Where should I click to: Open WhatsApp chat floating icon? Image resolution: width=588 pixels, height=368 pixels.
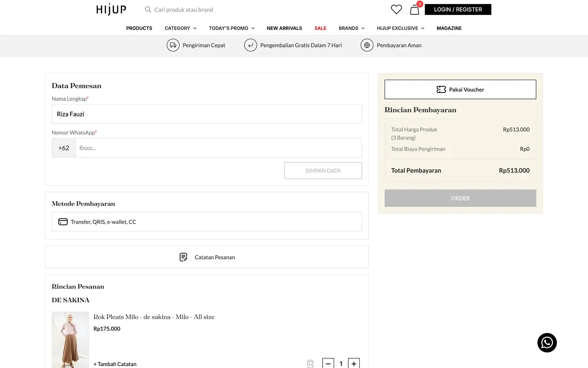(547, 343)
